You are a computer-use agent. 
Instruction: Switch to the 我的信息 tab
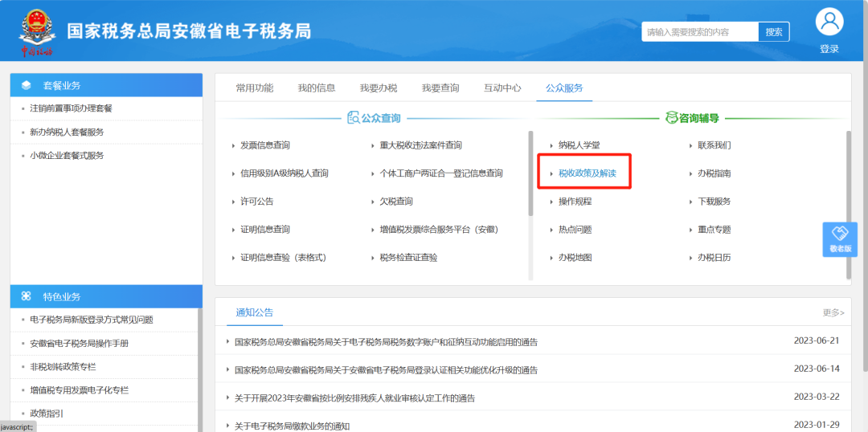[x=317, y=88]
